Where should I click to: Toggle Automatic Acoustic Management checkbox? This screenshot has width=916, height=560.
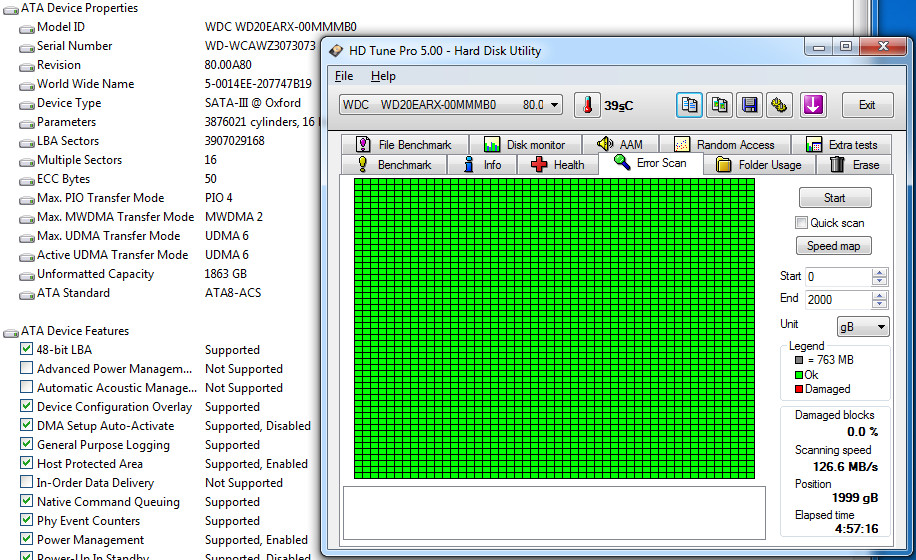(26, 387)
